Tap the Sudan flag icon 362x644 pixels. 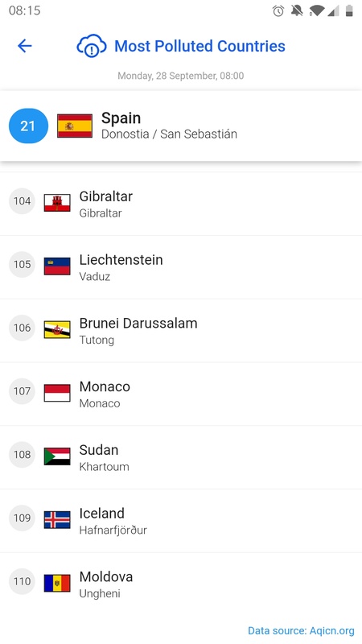pos(57,456)
